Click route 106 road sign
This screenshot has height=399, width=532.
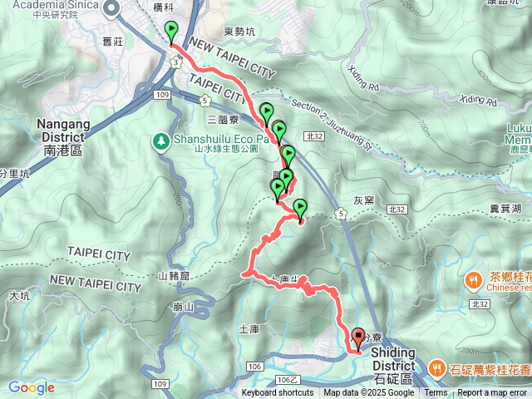(255, 367)
